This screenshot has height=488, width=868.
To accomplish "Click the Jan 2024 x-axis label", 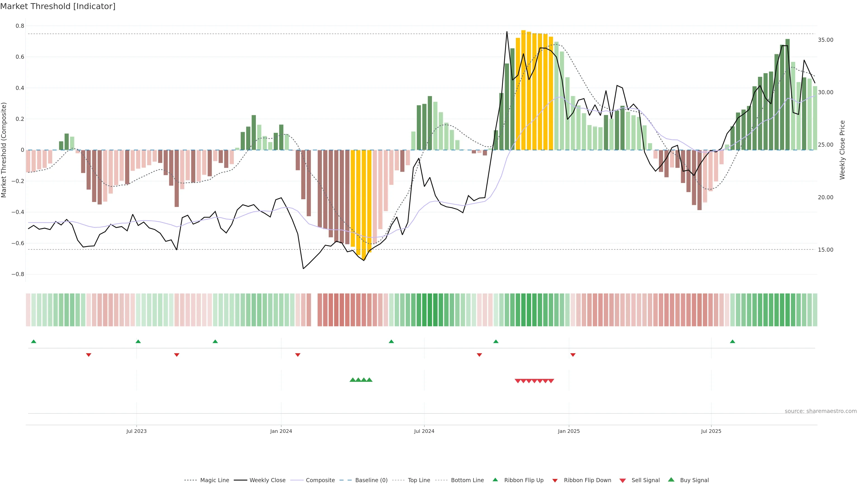I will [x=281, y=431].
